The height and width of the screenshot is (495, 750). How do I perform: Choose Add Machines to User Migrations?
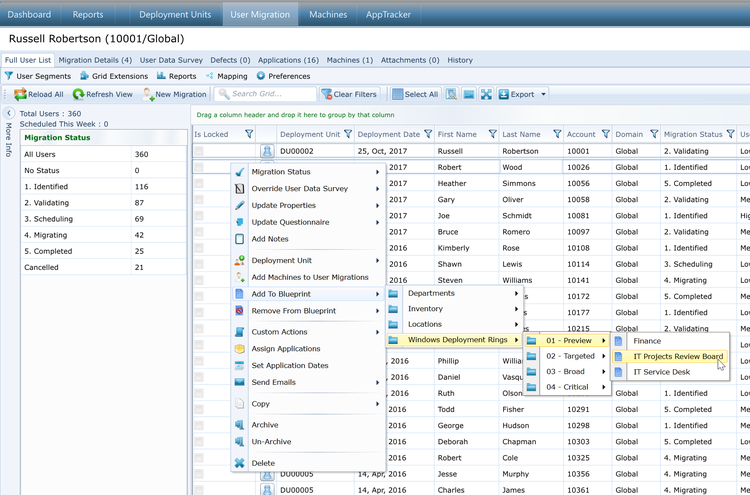[308, 277]
